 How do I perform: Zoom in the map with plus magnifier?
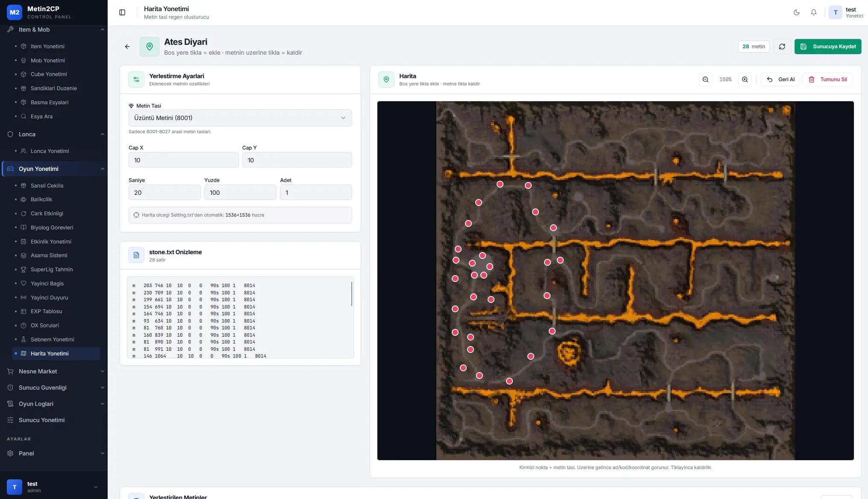point(745,79)
